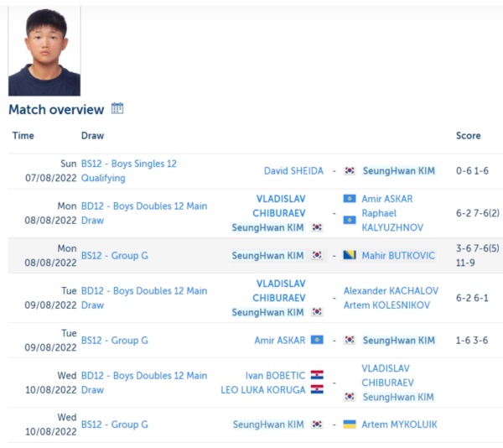Open Mahir BUTKOVIC's profile link

coord(398,255)
